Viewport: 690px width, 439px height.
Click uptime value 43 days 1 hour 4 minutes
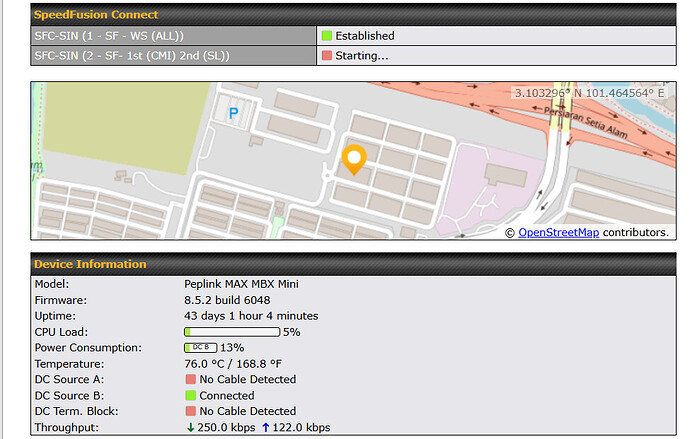click(251, 316)
